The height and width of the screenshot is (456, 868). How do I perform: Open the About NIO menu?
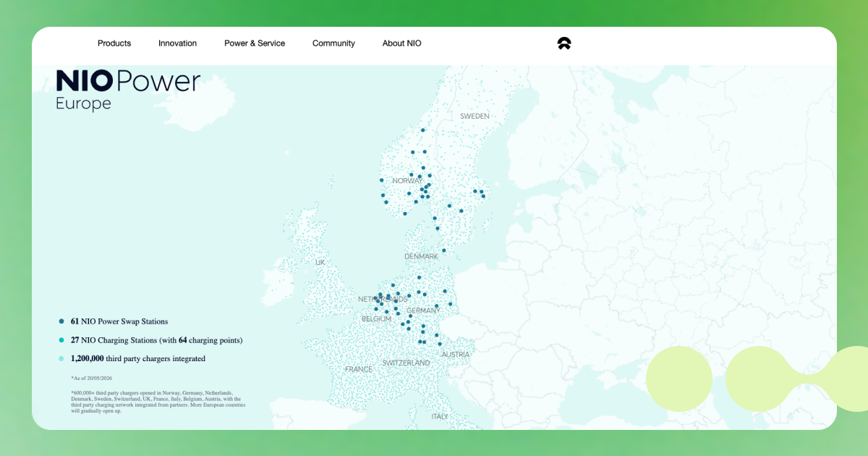pos(401,43)
